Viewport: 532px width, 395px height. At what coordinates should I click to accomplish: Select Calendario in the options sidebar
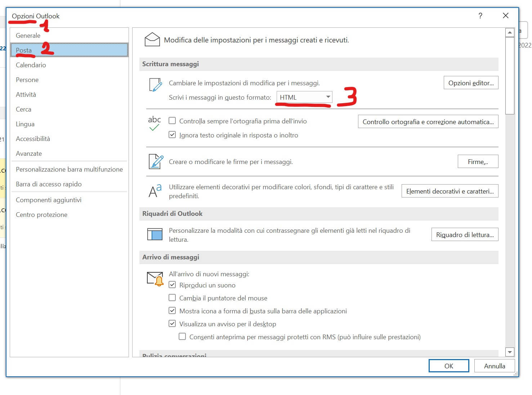click(31, 65)
